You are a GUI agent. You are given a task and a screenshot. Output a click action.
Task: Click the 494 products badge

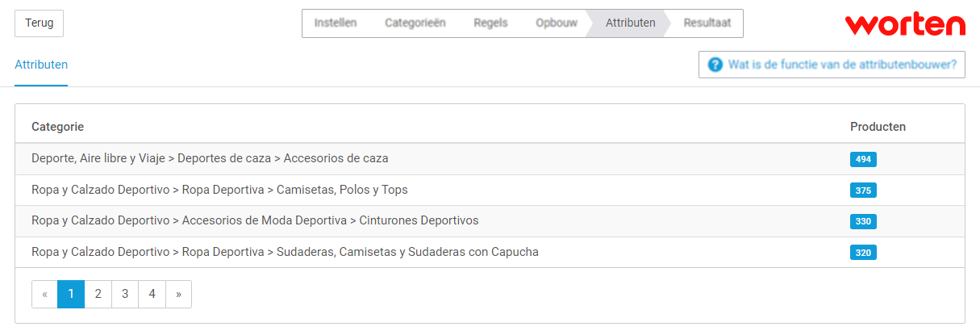tap(862, 159)
